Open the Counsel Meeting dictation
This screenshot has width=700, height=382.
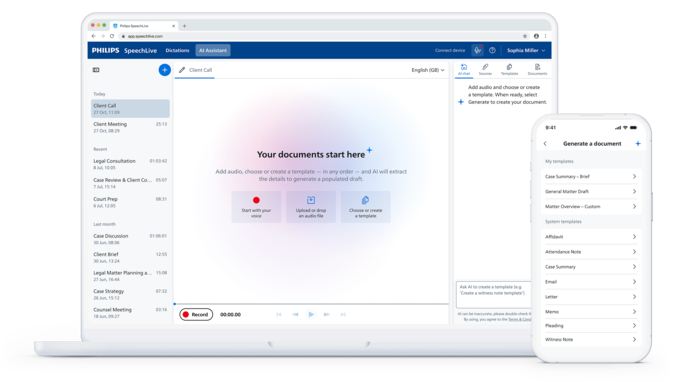pyautogui.click(x=130, y=312)
